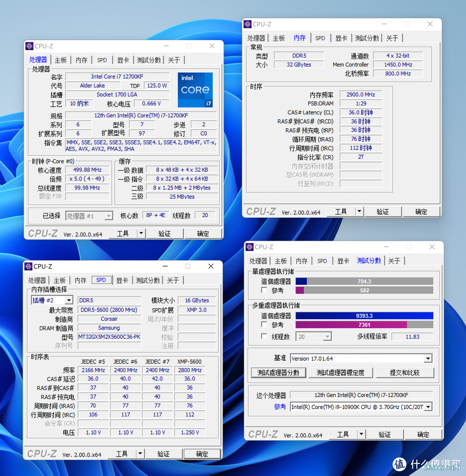Click 工具 button in benchmark window
The image size is (466, 476).
pyautogui.click(x=343, y=435)
